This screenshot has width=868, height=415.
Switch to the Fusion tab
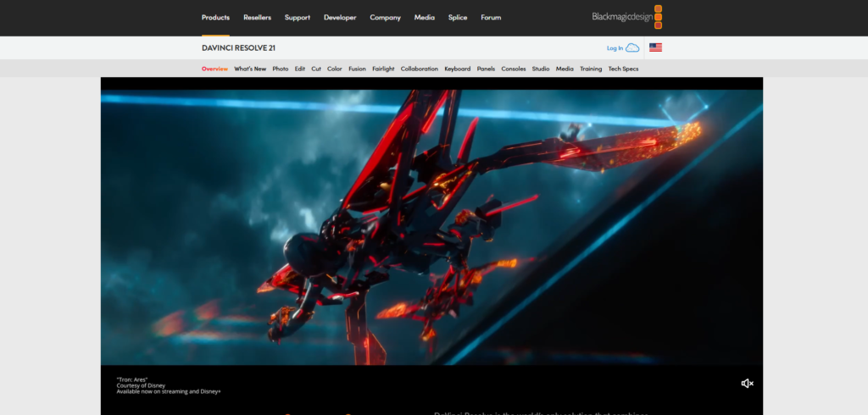tap(357, 69)
